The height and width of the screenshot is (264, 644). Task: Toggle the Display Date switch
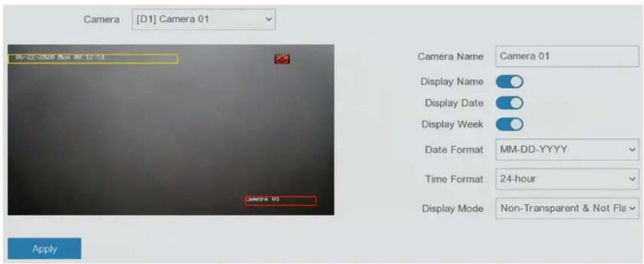click(509, 103)
